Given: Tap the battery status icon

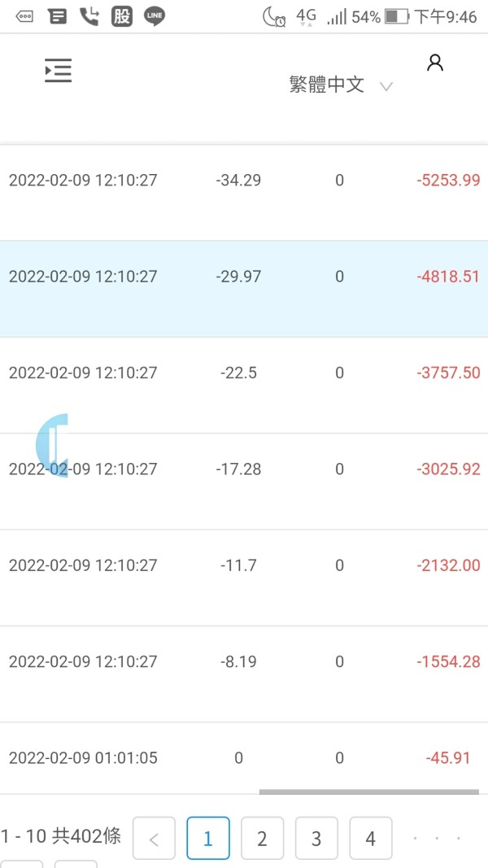Looking at the screenshot, I should (x=396, y=16).
